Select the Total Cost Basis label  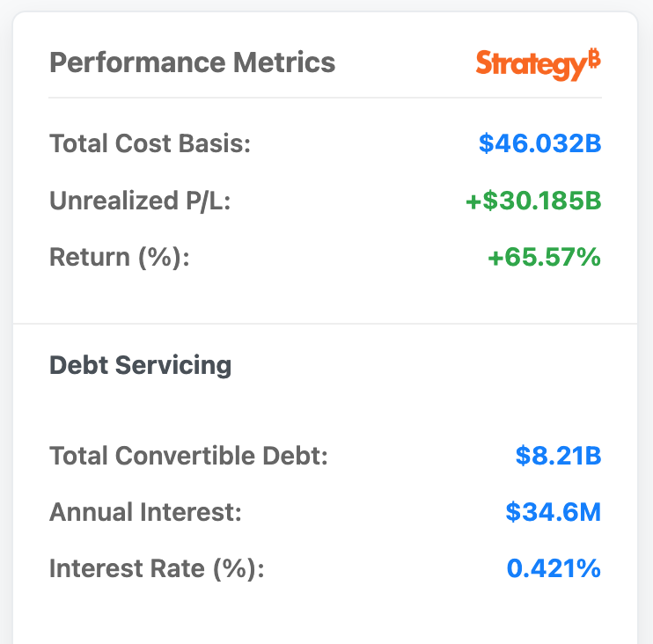[150, 143]
